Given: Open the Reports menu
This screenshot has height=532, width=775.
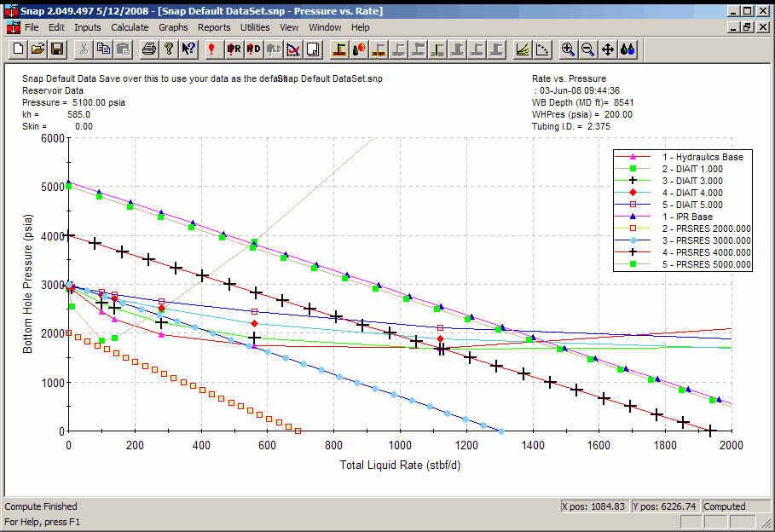Looking at the screenshot, I should coord(214,27).
